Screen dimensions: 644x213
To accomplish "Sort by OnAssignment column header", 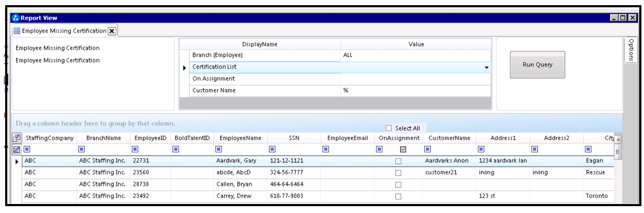I will [399, 138].
